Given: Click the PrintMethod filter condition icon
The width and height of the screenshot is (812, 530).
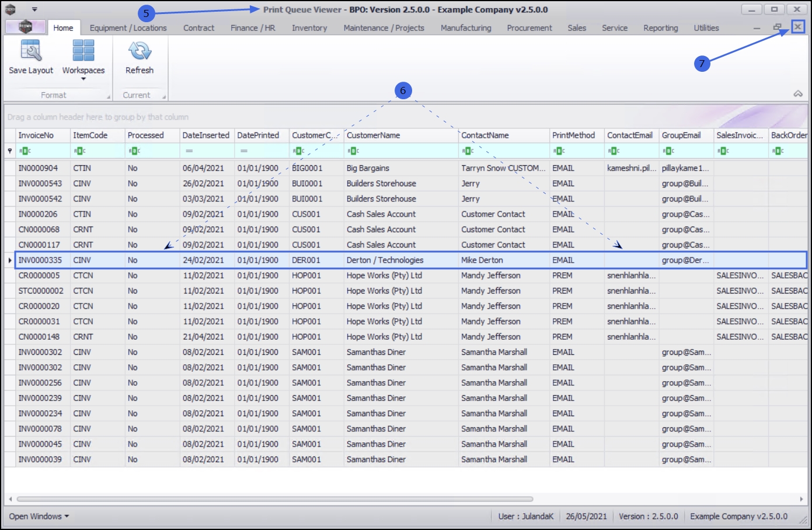Looking at the screenshot, I should pos(559,151).
